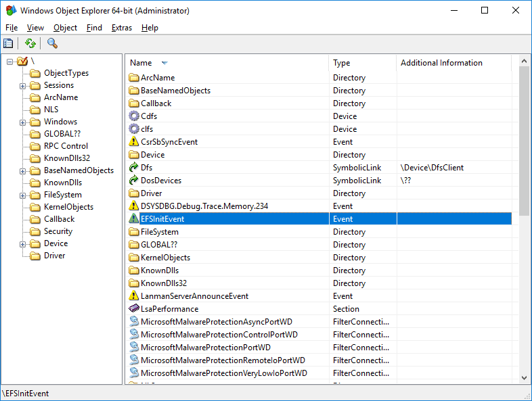Open the Object menu
This screenshot has height=401, width=532.
pyautogui.click(x=65, y=28)
